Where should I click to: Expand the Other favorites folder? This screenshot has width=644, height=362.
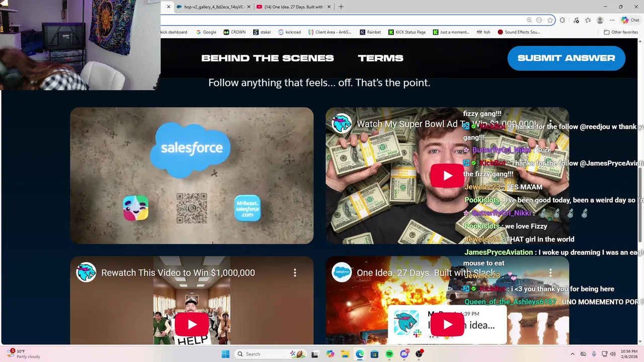621,32
